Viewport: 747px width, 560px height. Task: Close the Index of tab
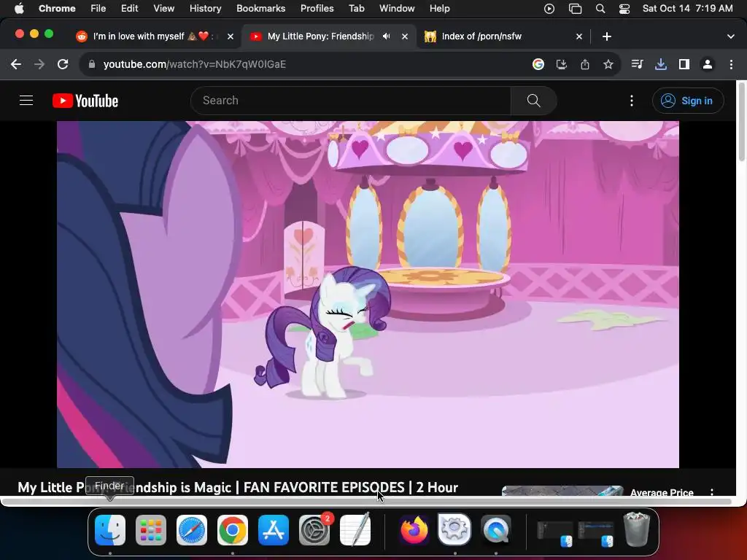coord(579,36)
